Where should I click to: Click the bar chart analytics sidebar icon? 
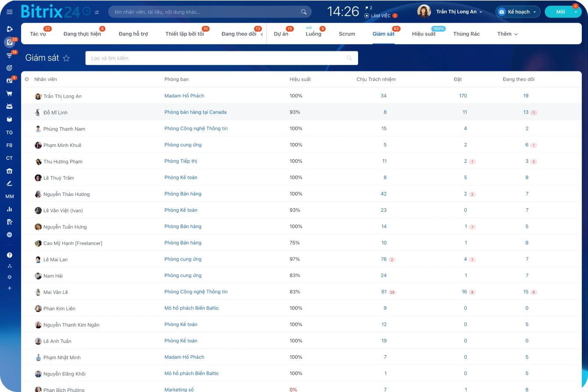point(9,209)
